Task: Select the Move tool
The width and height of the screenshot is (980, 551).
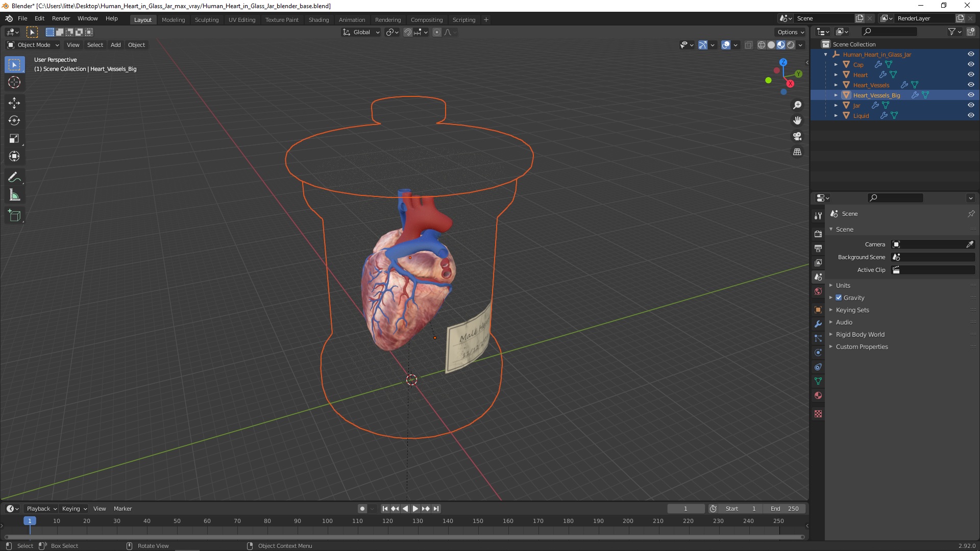Action: [14, 103]
